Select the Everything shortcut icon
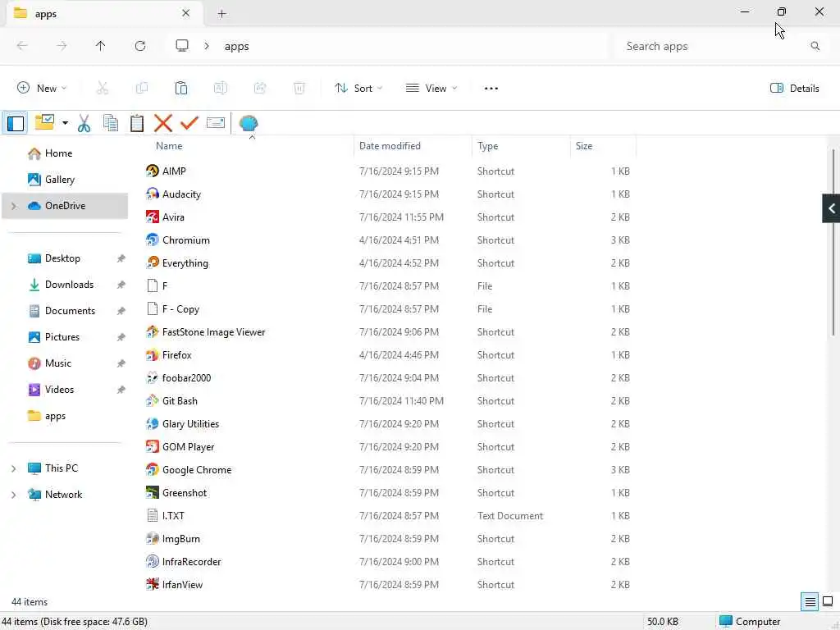This screenshot has height=630, width=840. [152, 263]
